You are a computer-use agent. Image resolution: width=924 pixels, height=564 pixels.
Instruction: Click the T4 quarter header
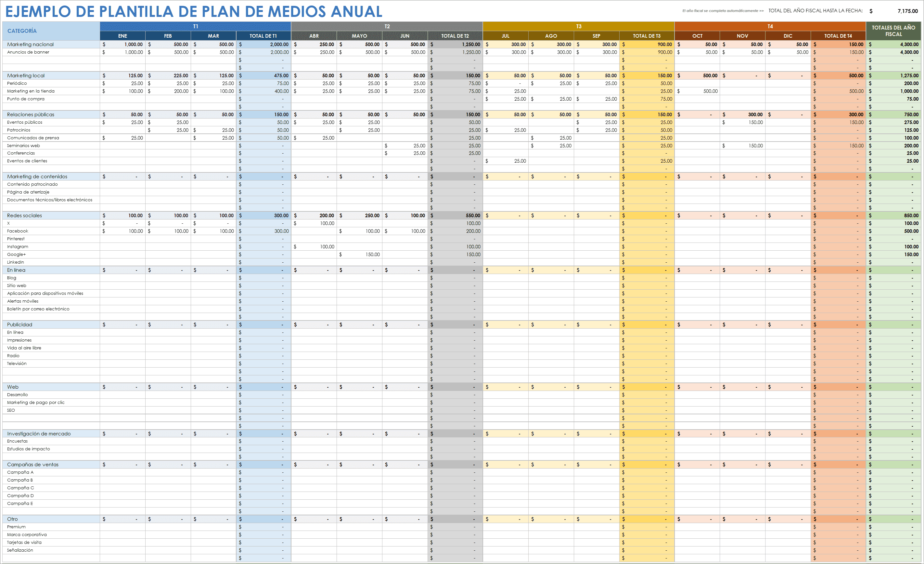[770, 26]
